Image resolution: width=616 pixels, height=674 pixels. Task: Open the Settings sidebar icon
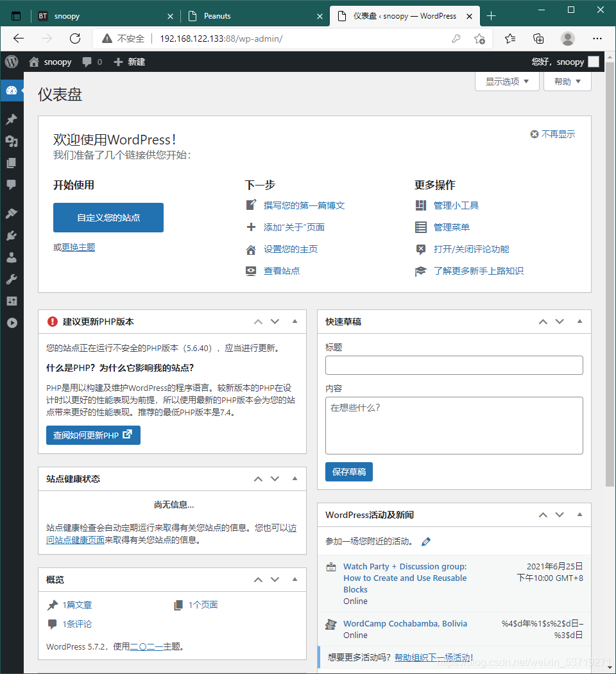click(12, 301)
